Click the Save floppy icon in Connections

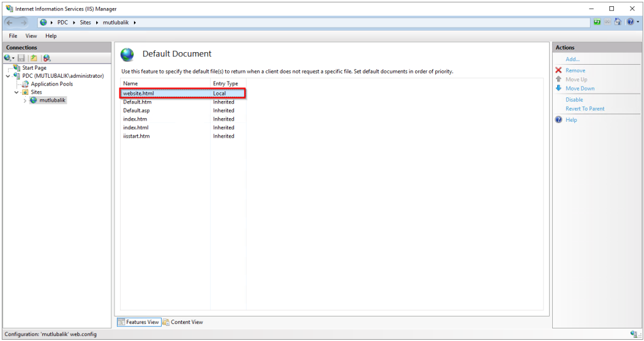point(21,58)
